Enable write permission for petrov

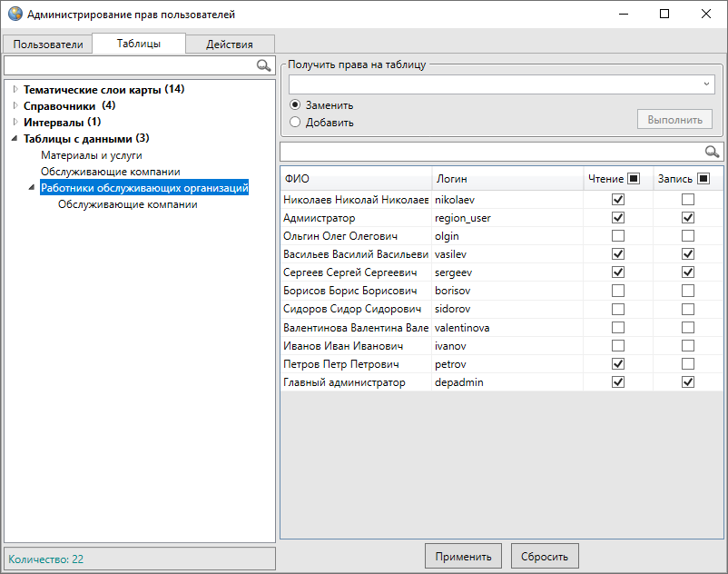pos(688,363)
